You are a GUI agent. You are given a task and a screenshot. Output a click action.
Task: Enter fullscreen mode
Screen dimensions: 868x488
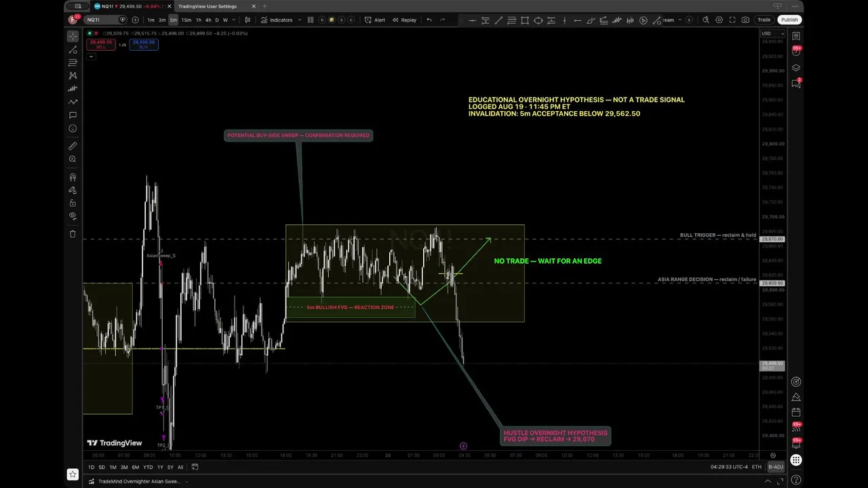point(732,20)
